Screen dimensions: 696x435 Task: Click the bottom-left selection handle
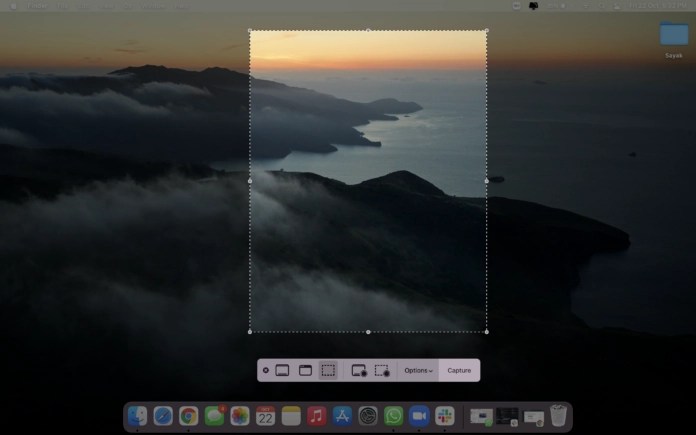(250, 332)
